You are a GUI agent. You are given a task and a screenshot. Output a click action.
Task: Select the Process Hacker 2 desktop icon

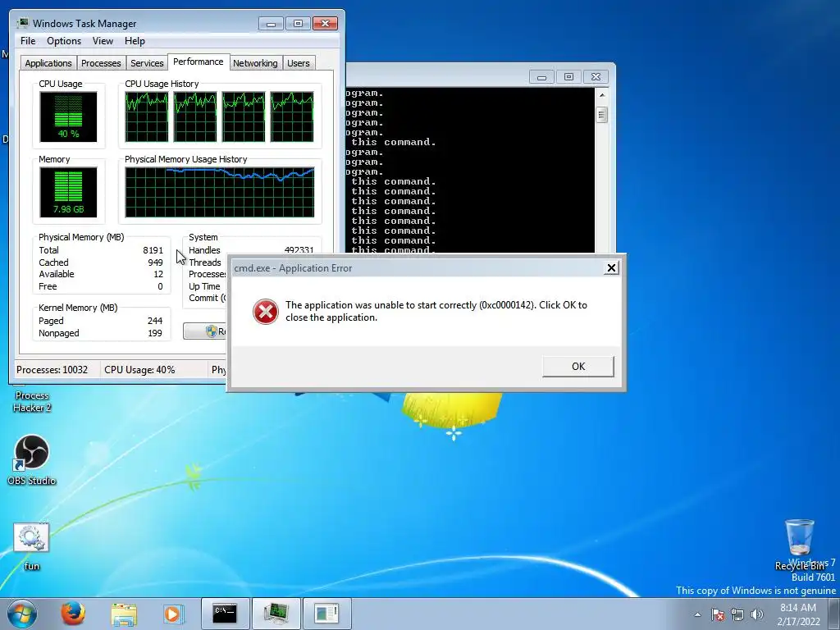[x=32, y=399]
